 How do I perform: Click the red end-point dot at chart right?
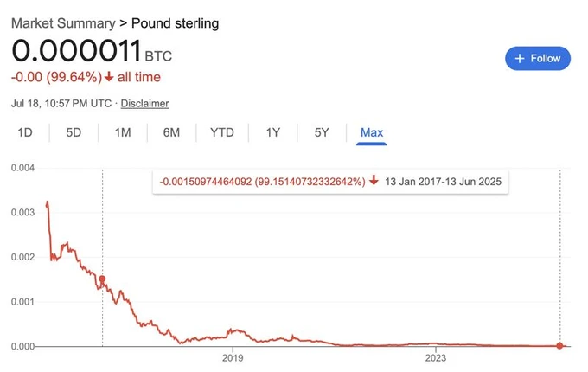559,345
